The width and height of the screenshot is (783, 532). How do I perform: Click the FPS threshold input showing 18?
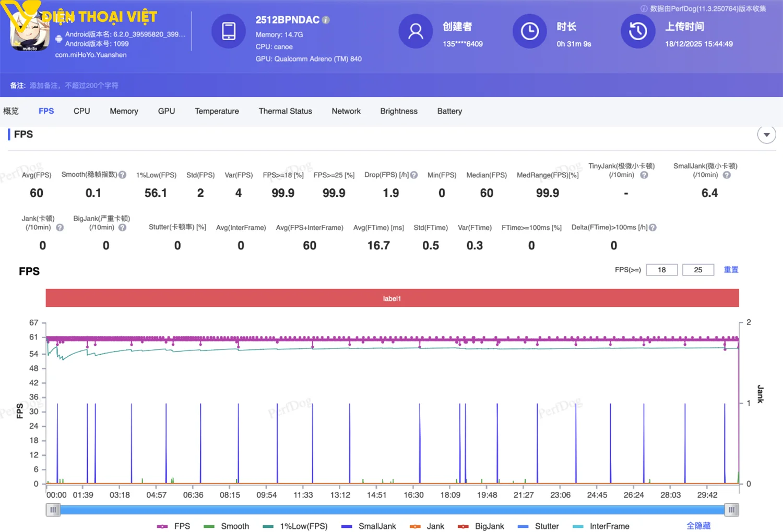pos(661,270)
